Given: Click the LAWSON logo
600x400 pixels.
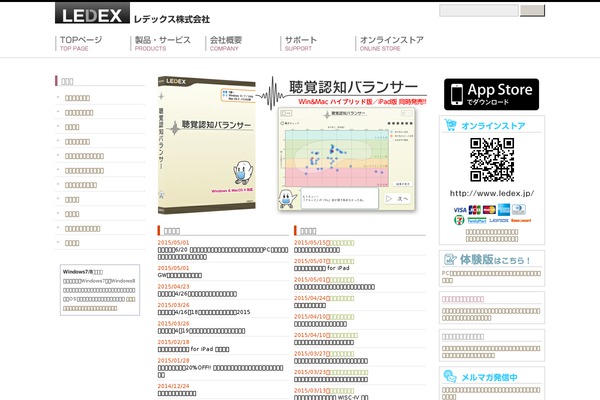Looking at the screenshot, I should (499, 220).
